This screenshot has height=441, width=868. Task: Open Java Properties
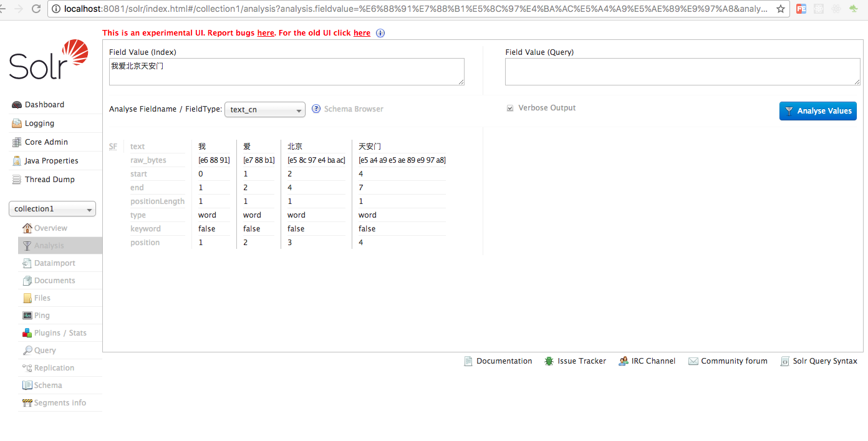[x=51, y=161]
